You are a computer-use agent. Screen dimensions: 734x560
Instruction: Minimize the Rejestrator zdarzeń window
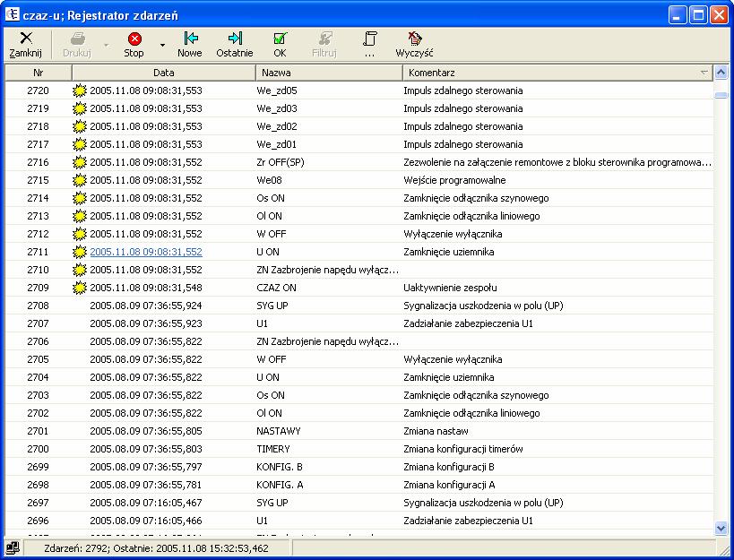tap(678, 15)
